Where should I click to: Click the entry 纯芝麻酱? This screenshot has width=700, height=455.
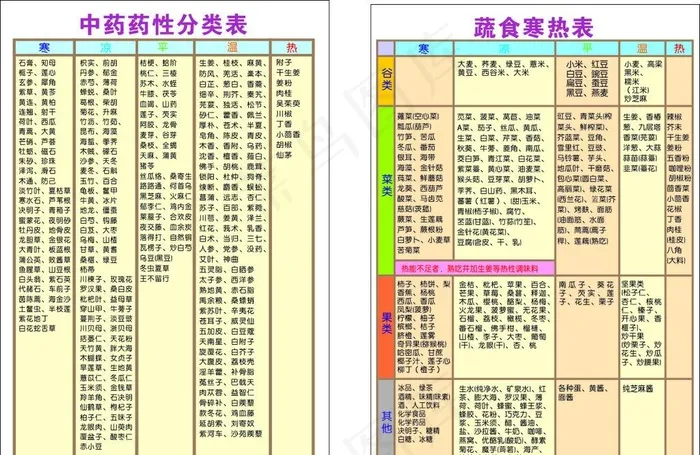638,388
